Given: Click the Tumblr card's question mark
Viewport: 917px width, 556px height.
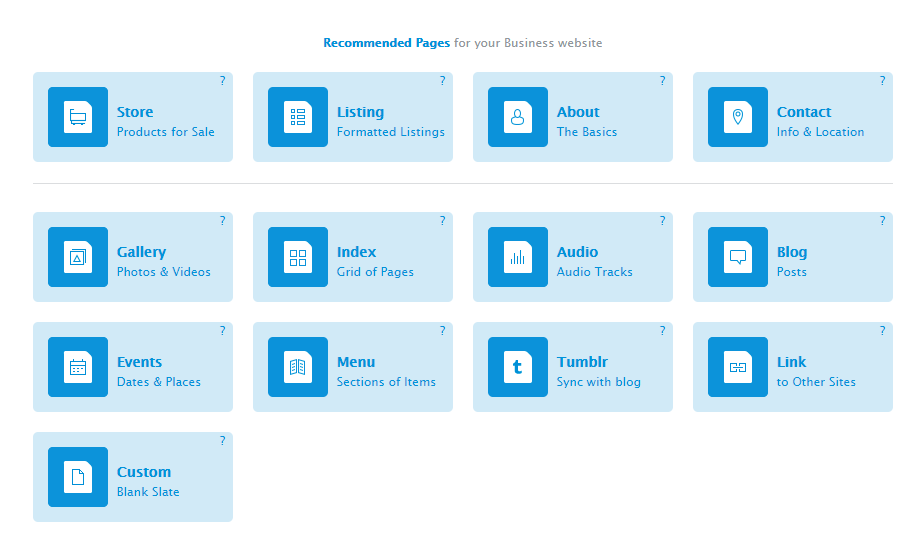Looking at the screenshot, I should click(662, 330).
